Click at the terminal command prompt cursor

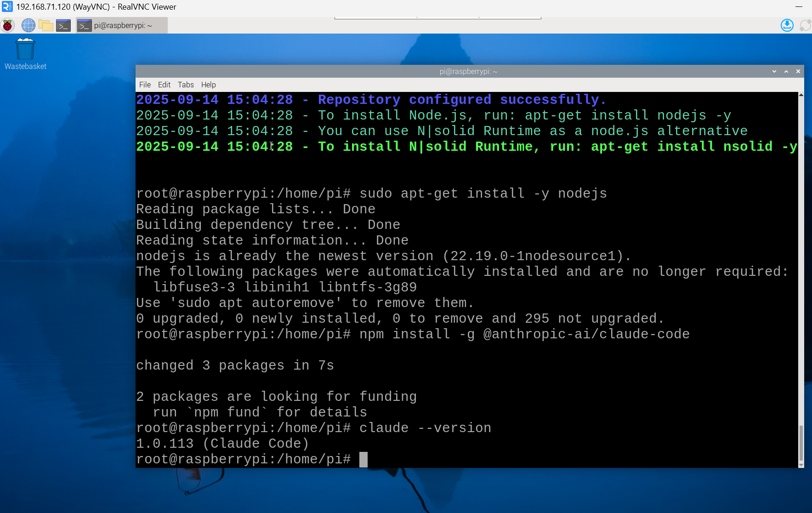pos(363,459)
